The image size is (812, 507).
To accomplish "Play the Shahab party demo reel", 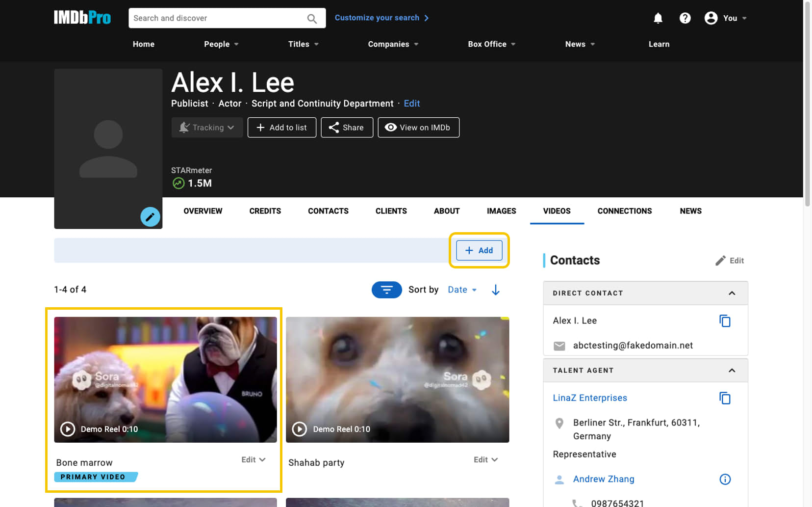I will (299, 429).
